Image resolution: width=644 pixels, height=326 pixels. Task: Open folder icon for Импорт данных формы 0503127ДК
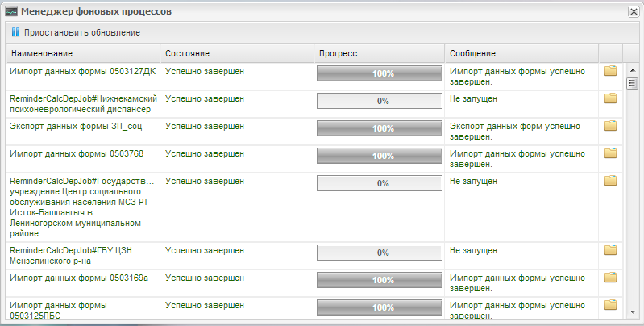[610, 71]
